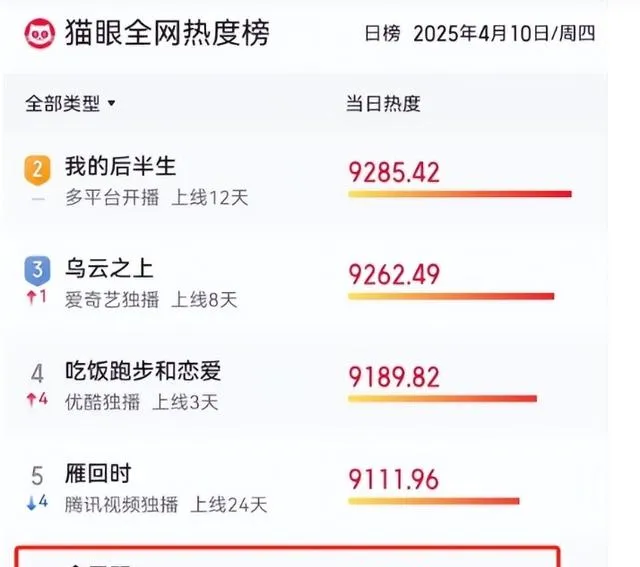Select the 日榜 tab
This screenshot has height=567, width=640.
(x=382, y=33)
